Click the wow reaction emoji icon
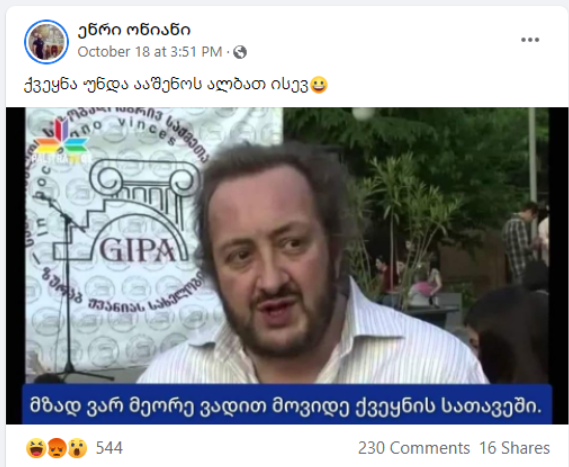 [x=77, y=448]
